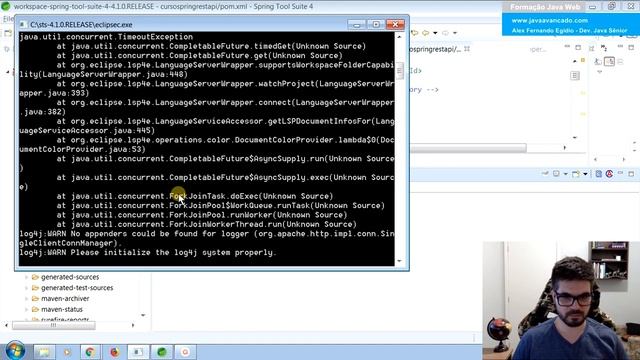Click blue document icon in console toolbar
Screen dimensions: 640x360
(x=598, y=174)
